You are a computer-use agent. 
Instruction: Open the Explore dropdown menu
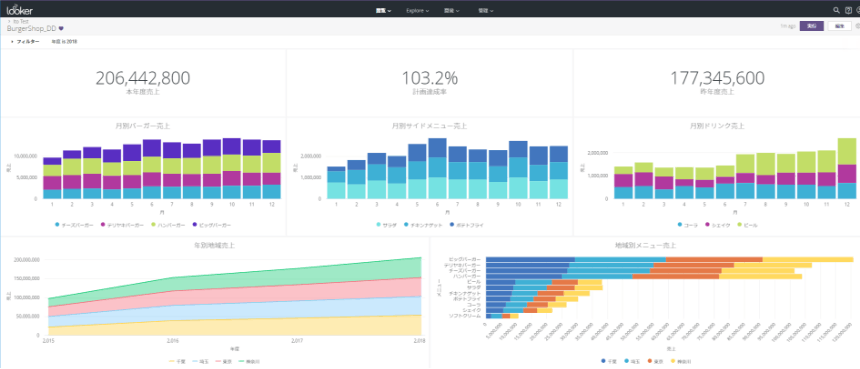417,10
